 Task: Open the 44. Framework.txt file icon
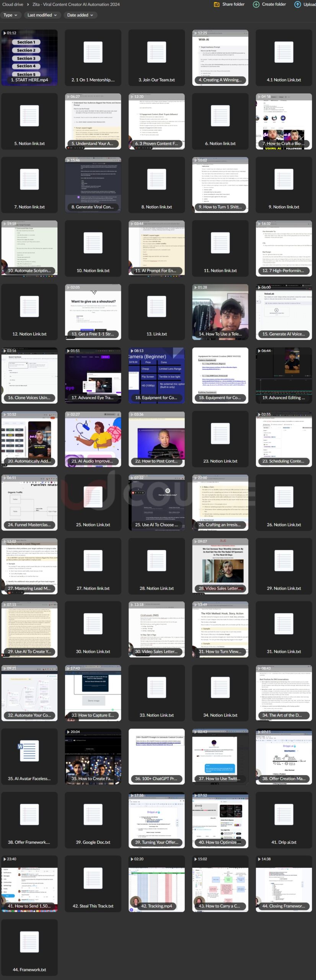coord(29,942)
